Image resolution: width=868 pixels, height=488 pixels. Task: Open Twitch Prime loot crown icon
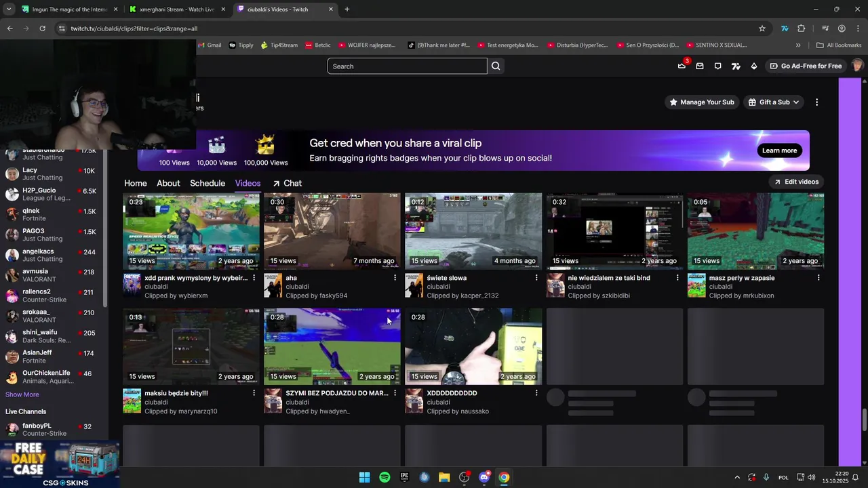click(682, 66)
